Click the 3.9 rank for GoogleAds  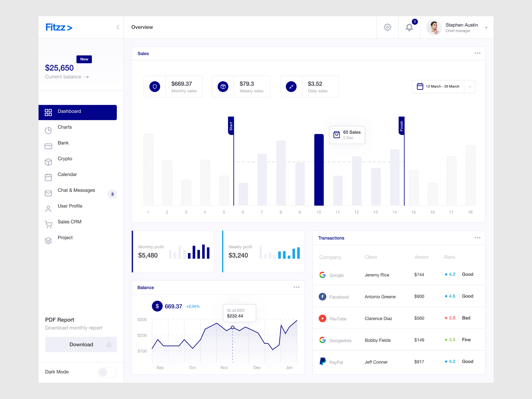pos(452,340)
